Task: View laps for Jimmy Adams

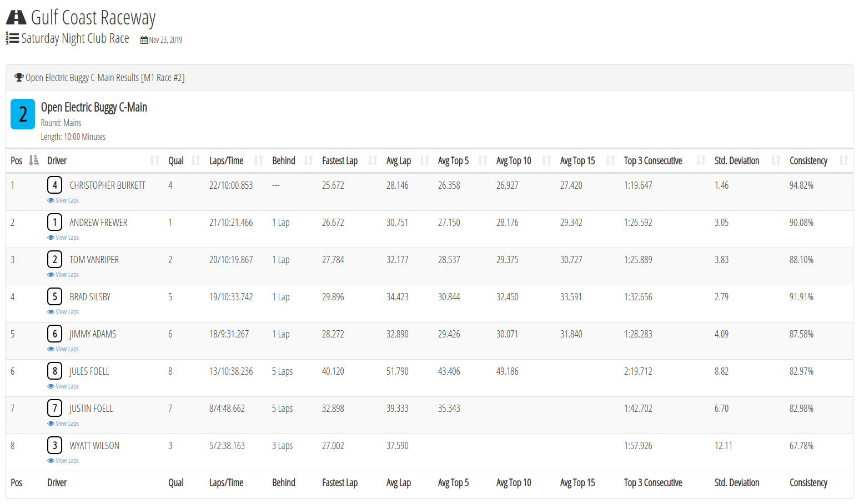Action: 63,349
